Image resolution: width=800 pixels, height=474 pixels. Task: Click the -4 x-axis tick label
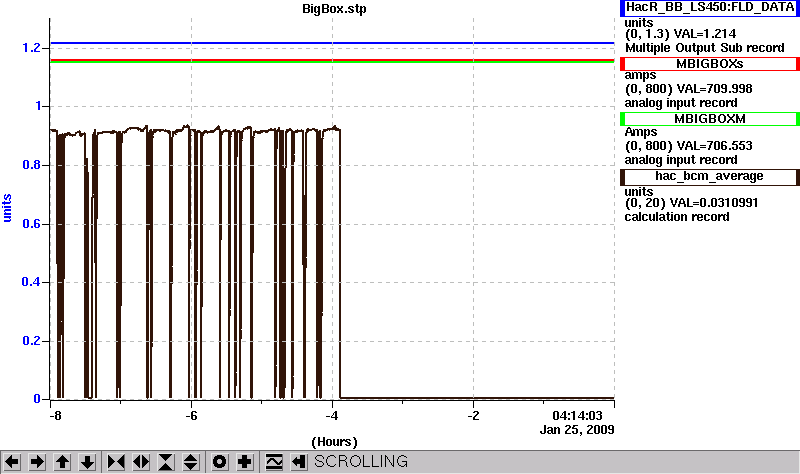pos(332,416)
